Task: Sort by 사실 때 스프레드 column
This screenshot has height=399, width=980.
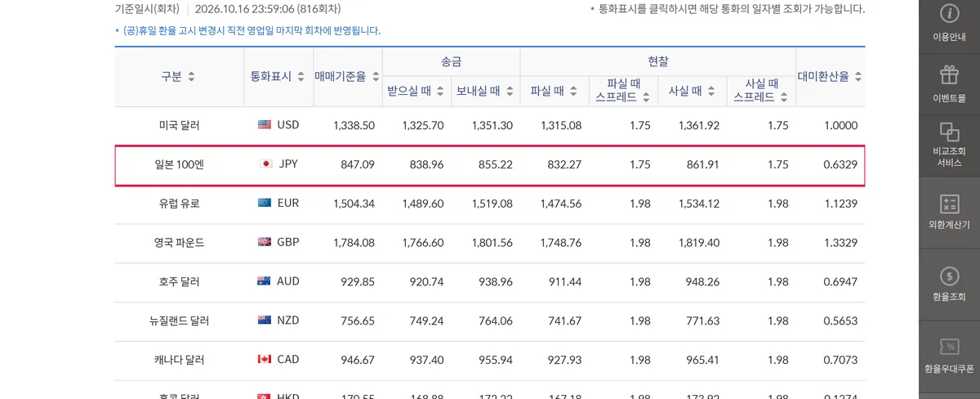Action: coord(784,96)
